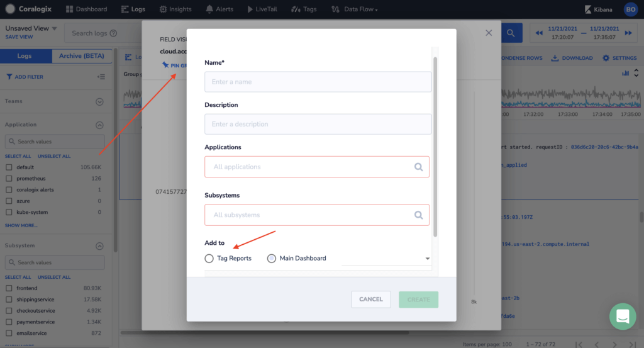Viewport: 644px width, 348px height.
Task: Open the BO user avatar
Action: (630, 9)
